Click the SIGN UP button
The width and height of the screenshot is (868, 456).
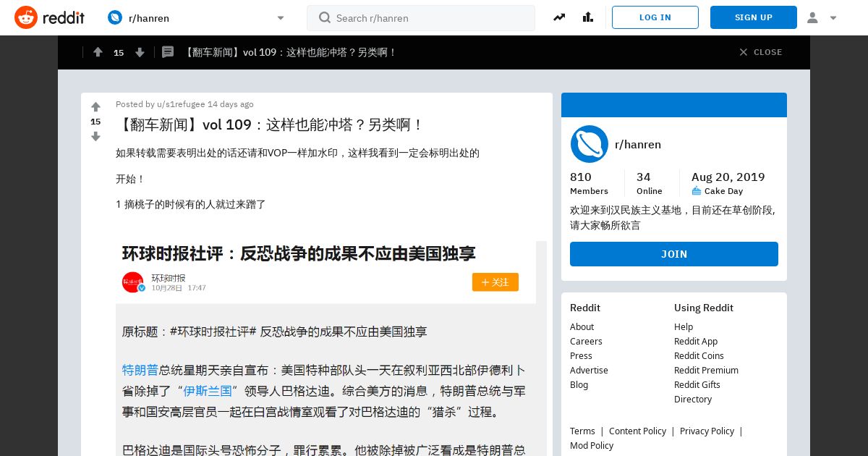click(754, 17)
